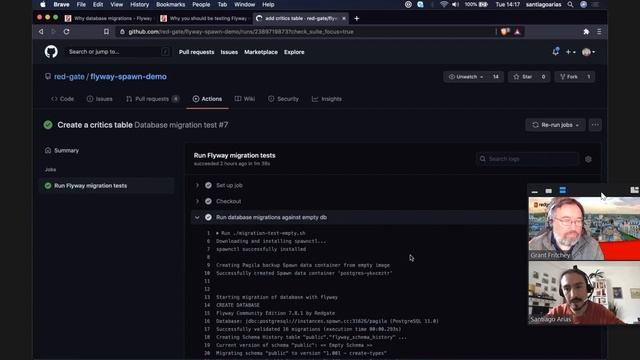This screenshot has width=640, height=360.
Task: Open the red-gate organization link
Action: pos(69,77)
